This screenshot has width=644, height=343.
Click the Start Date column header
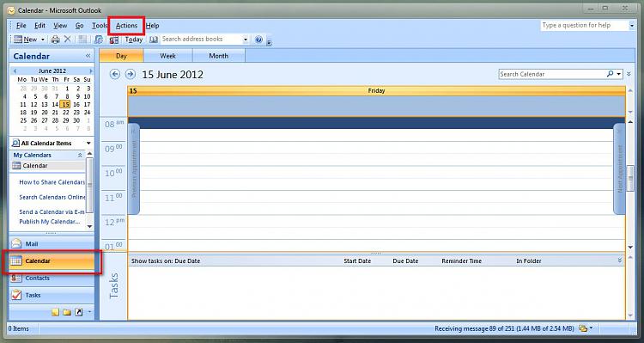coord(357,261)
